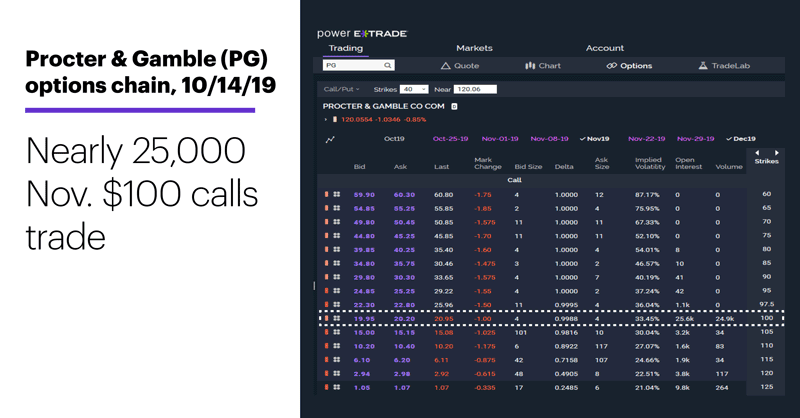Click the mini chart icon beside expirations
Screen dimensions: 800x418
pyautogui.click(x=330, y=139)
